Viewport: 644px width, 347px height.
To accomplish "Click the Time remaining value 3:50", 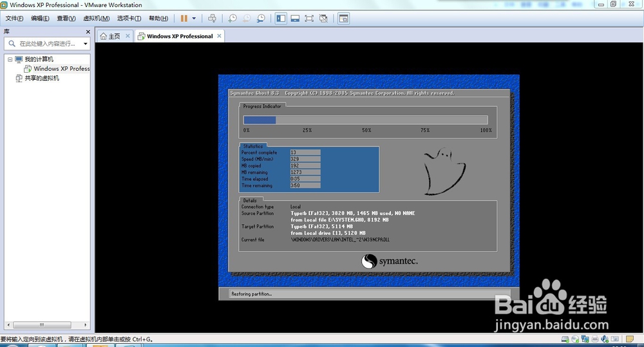I will [305, 185].
